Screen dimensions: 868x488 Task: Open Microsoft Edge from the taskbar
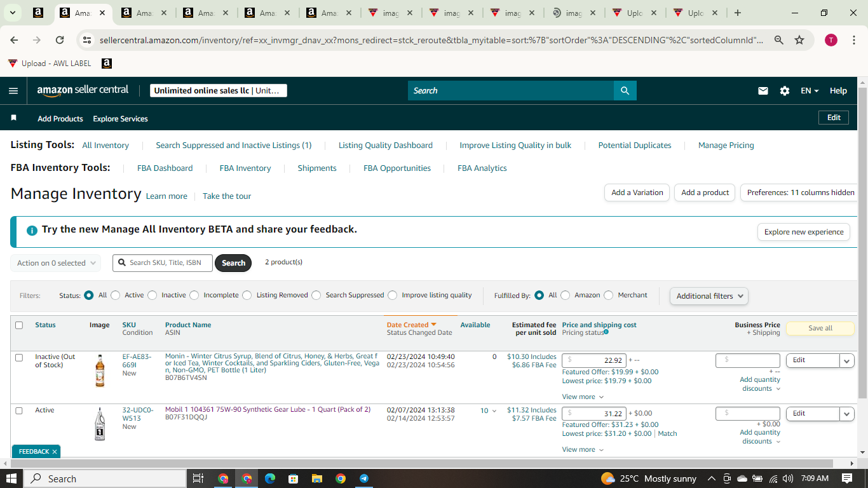(269, 478)
